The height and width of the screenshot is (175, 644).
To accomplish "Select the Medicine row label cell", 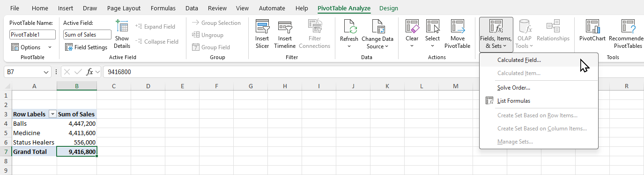I will [x=34, y=133].
